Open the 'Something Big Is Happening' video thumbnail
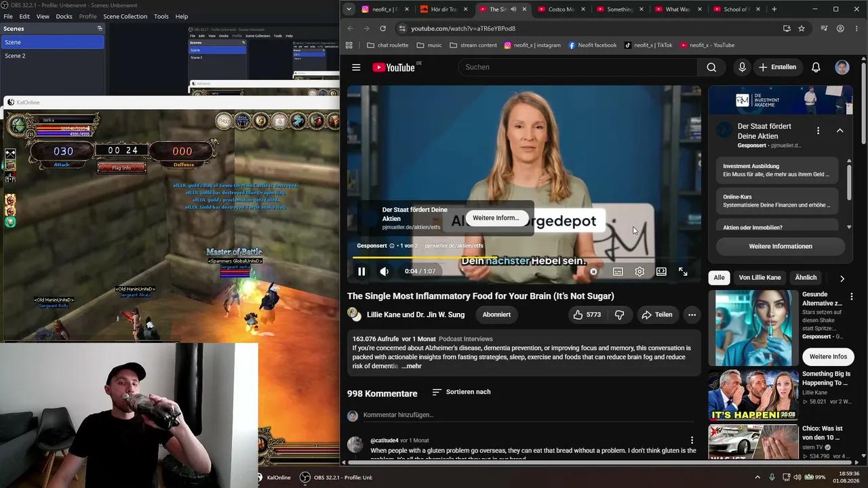868x488 pixels. [753, 395]
